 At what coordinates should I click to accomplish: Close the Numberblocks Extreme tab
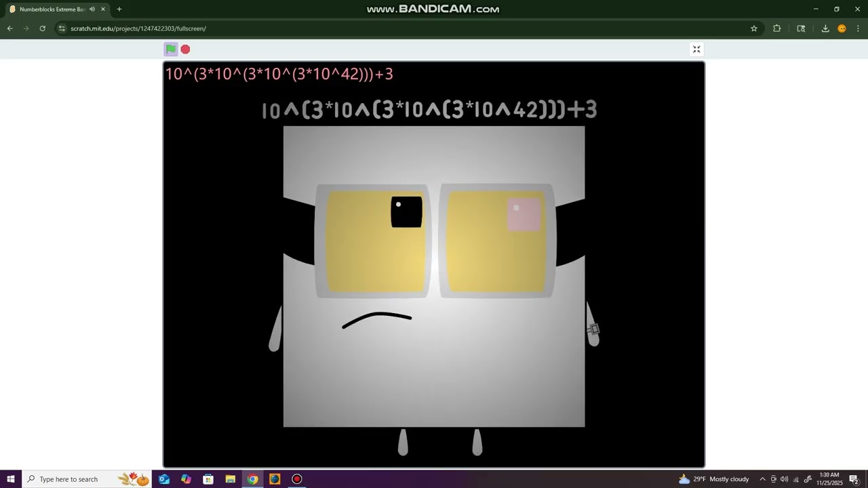tap(103, 9)
